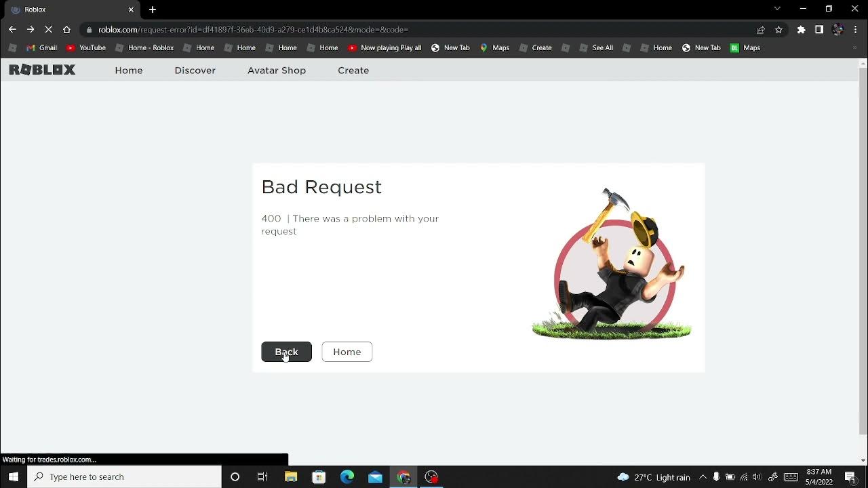Click the red recorder icon on taskbar
Image resolution: width=868 pixels, height=488 pixels.
point(431,476)
